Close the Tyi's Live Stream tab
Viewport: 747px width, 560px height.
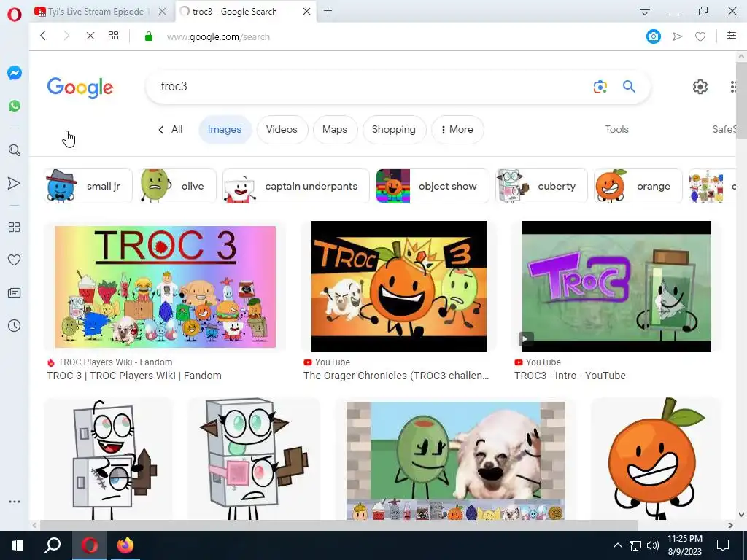pyautogui.click(x=163, y=12)
